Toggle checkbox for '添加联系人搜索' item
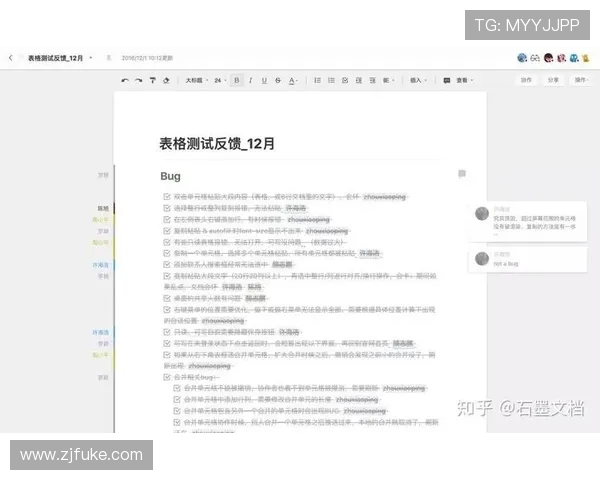Viewport: 600px width, 480px height. (x=167, y=264)
